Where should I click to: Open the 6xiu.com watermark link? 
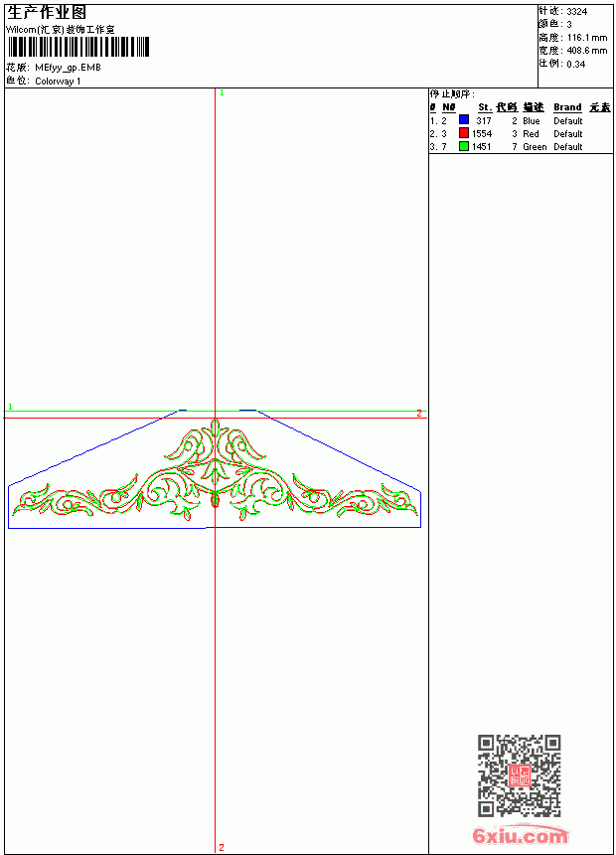pos(521,835)
